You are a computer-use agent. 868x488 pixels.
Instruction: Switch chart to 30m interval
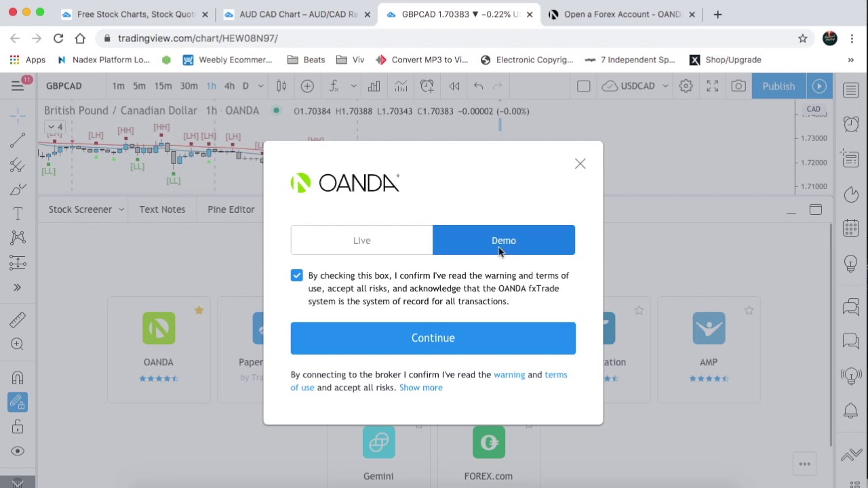pyautogui.click(x=189, y=86)
